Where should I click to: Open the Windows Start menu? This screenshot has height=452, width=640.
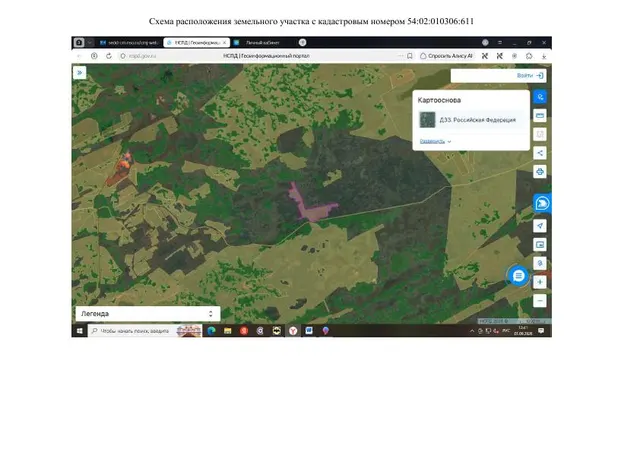[x=80, y=331]
